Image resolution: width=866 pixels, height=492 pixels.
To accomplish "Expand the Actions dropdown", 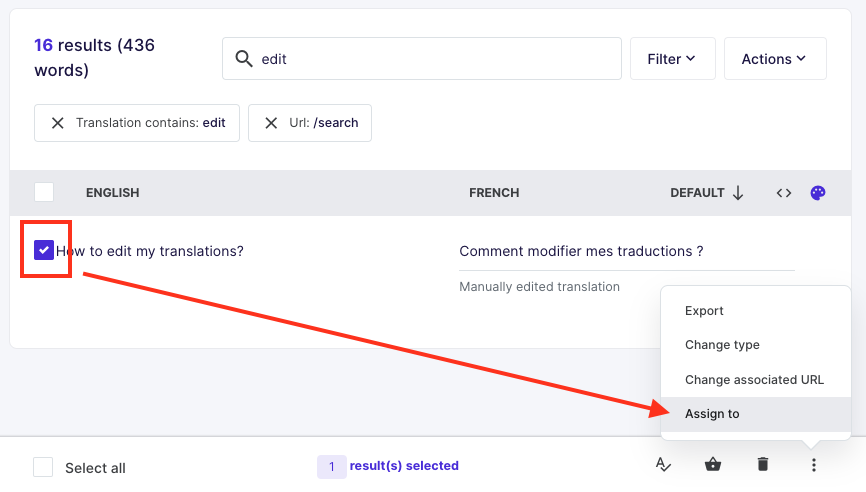I will [x=774, y=59].
